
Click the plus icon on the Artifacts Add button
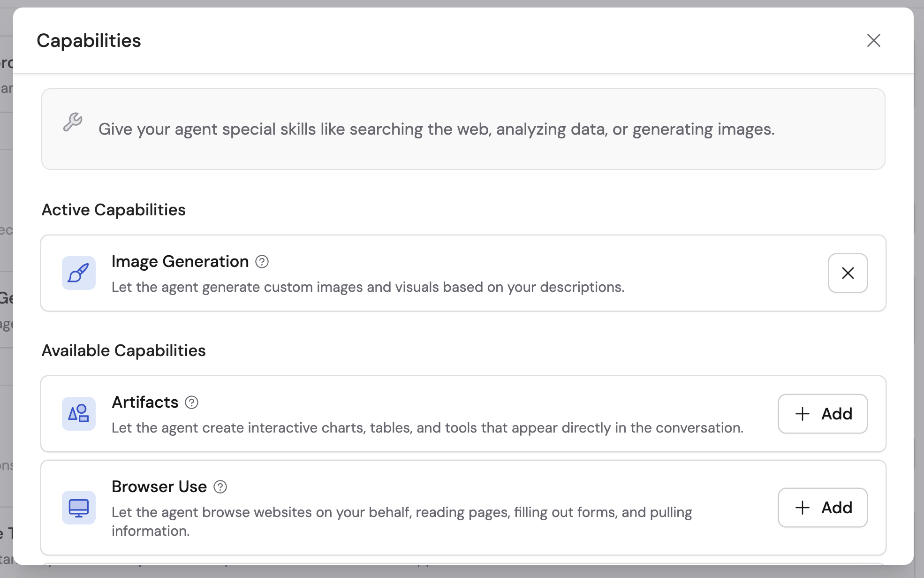pyautogui.click(x=802, y=414)
